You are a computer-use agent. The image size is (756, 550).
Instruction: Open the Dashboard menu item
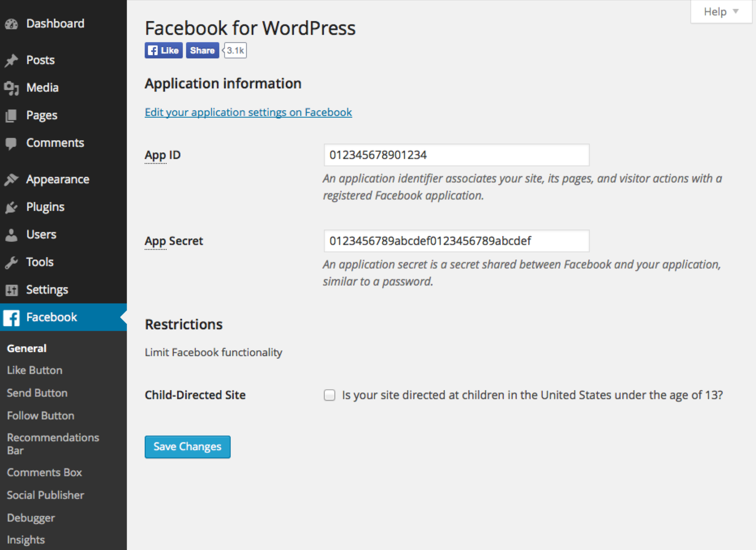[x=55, y=24]
